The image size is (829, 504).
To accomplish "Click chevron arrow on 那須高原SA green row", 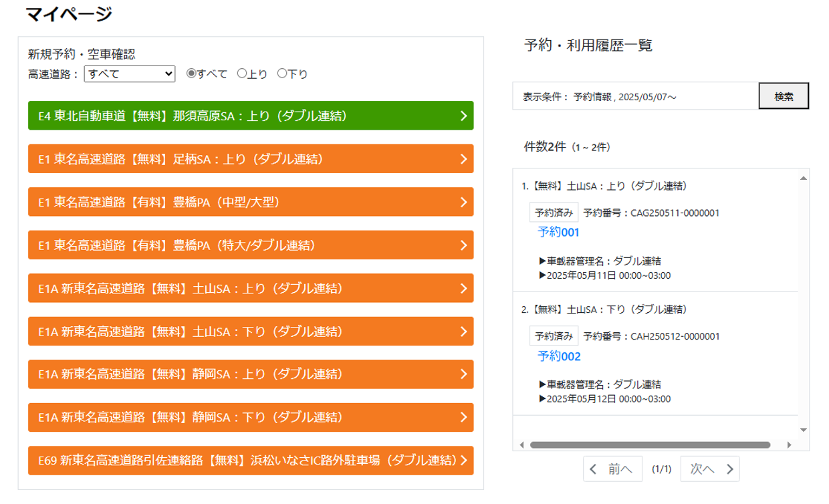I will tap(464, 116).
